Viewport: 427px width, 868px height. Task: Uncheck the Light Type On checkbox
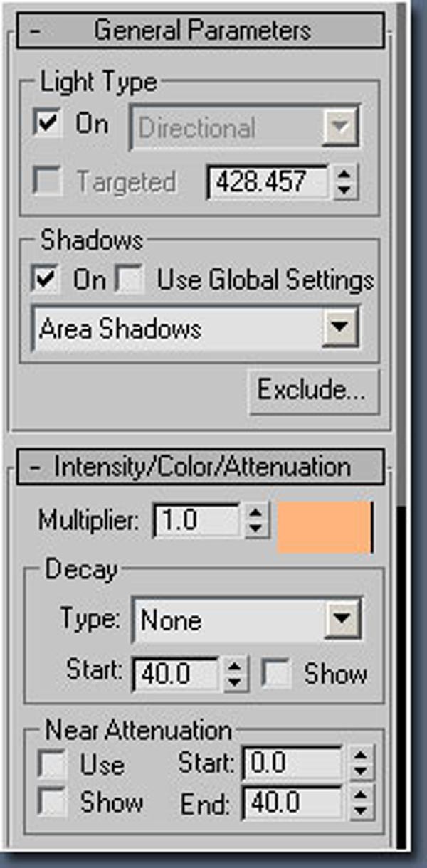(47, 125)
